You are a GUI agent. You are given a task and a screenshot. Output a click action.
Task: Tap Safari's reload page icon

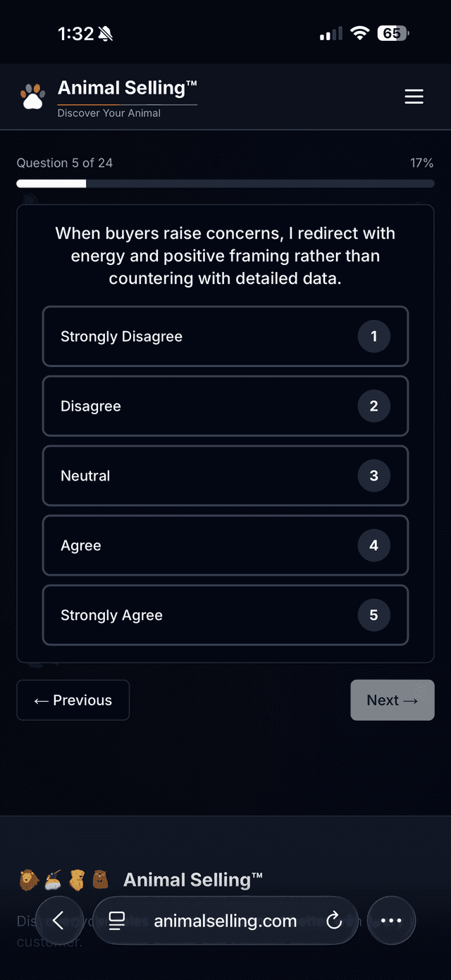pyautogui.click(x=333, y=920)
